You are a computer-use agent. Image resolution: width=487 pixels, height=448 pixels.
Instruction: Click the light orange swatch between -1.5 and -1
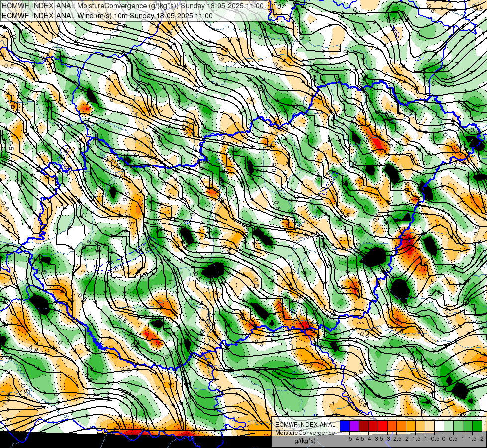420,426
